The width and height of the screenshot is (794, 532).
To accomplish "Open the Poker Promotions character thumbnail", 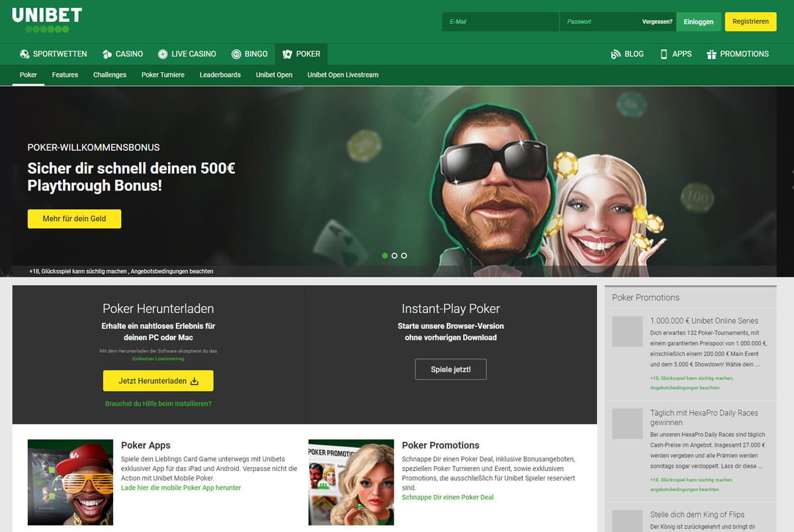I will click(x=351, y=482).
